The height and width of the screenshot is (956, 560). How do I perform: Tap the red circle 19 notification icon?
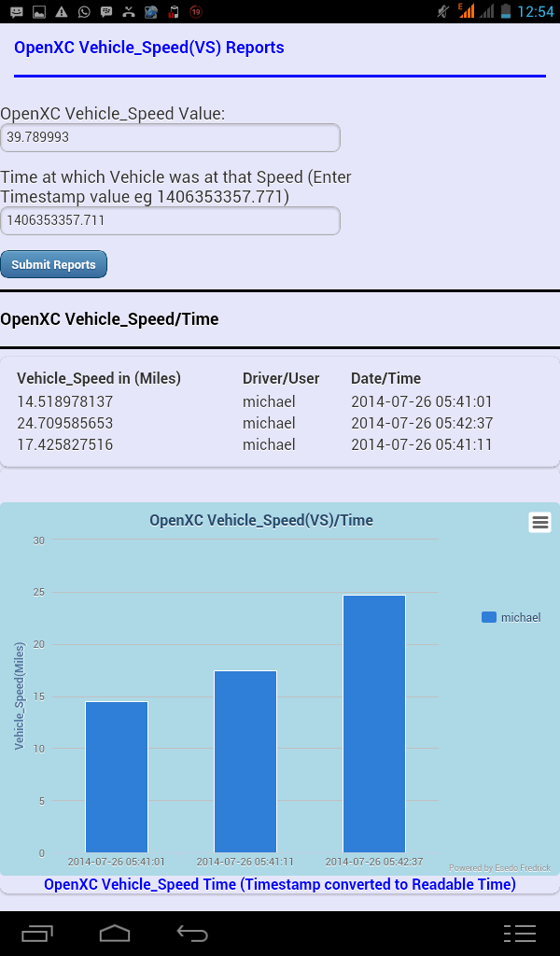pos(196,11)
